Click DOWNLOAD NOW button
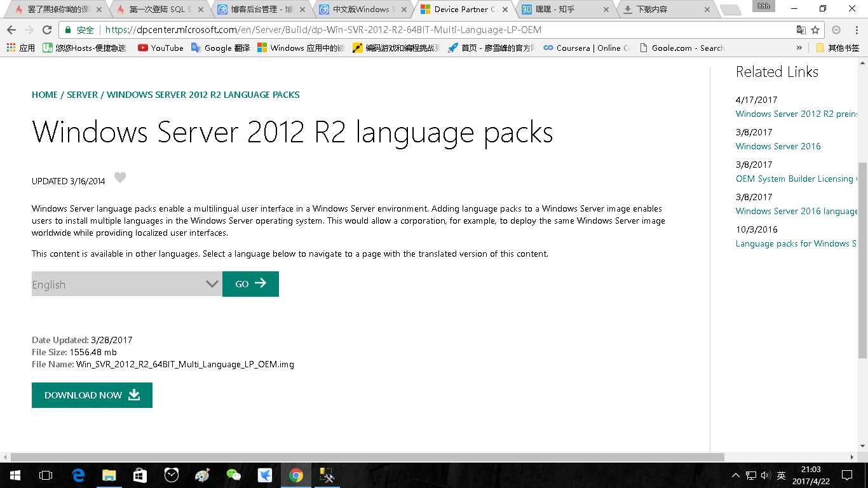 click(x=92, y=395)
